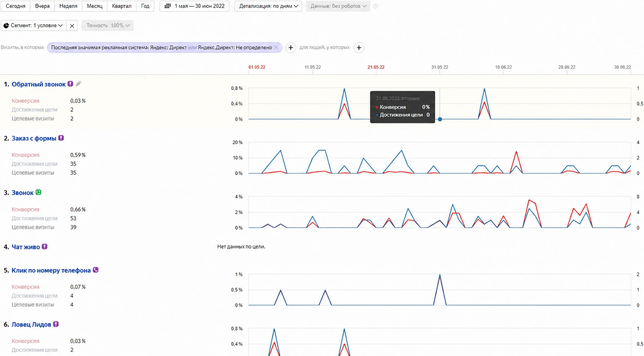644x356 pixels.
Task: Click purple badge next to Чат живо
Action: click(45, 247)
